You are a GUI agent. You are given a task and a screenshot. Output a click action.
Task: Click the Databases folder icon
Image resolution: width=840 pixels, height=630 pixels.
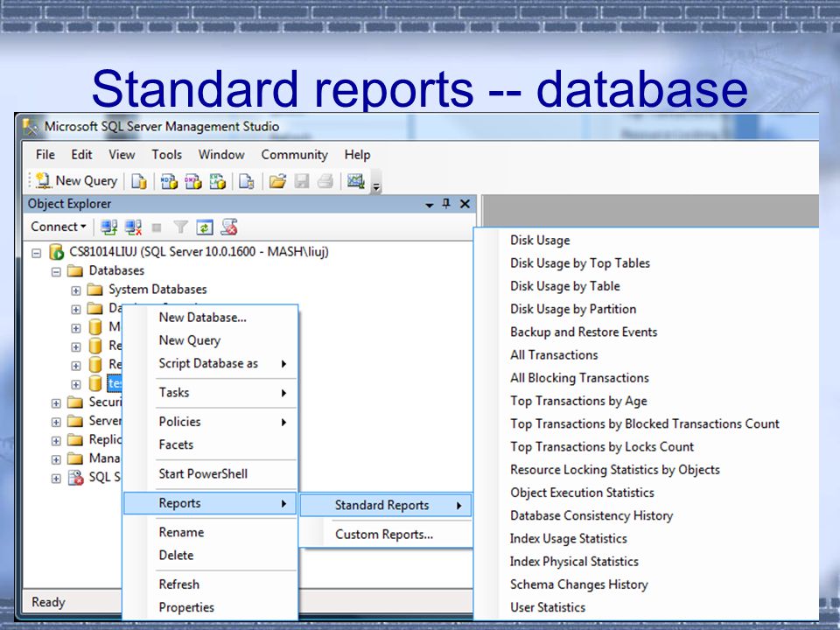pos(75,271)
